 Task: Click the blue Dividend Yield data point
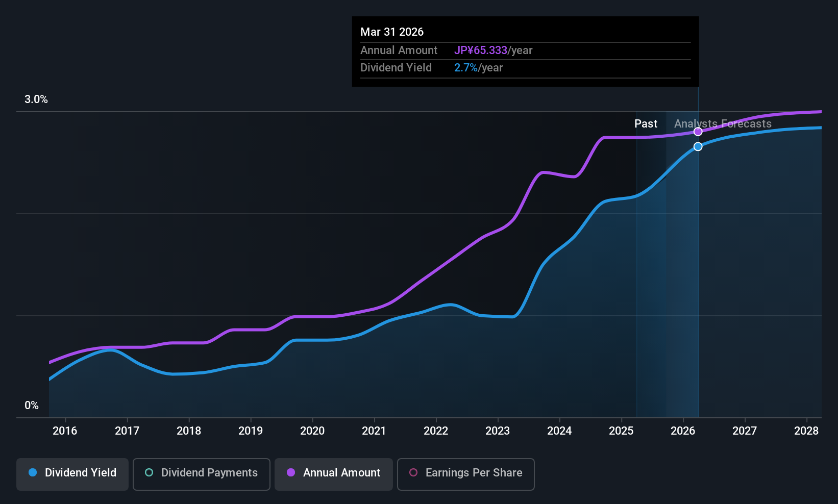point(698,146)
